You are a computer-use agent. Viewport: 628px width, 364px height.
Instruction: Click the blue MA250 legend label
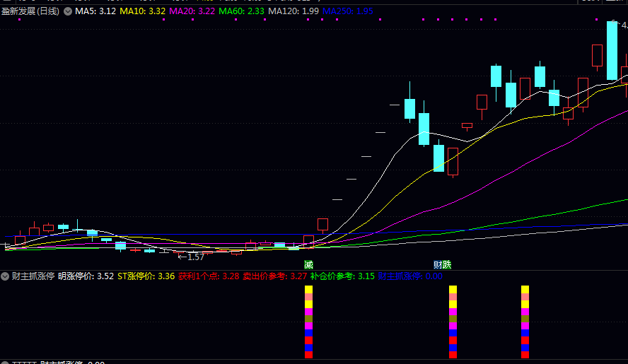coord(347,11)
